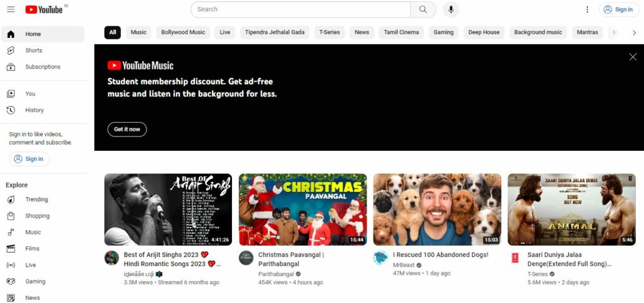Open the T-Series channel name link
The height and width of the screenshot is (303, 644).
tap(538, 274)
